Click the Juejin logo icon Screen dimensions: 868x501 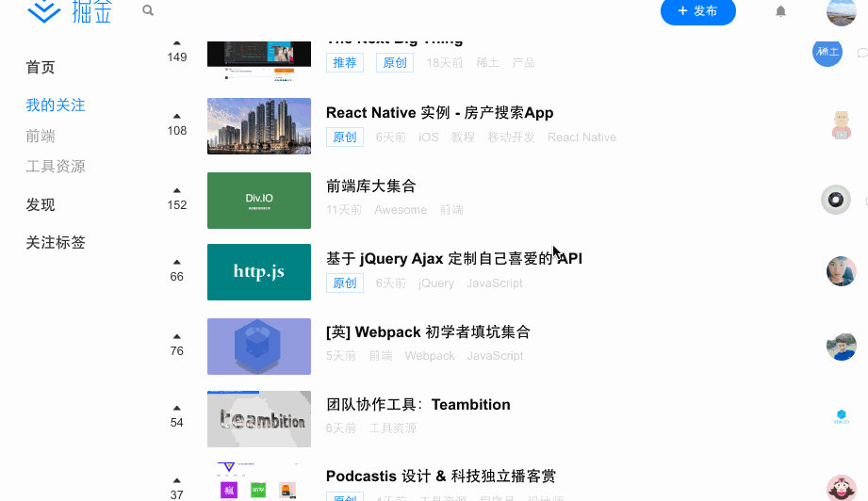44,11
